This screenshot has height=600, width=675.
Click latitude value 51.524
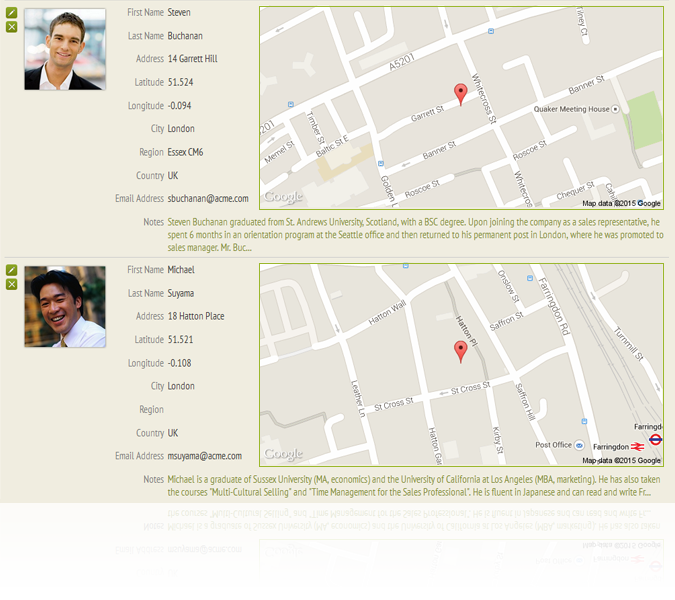(180, 82)
